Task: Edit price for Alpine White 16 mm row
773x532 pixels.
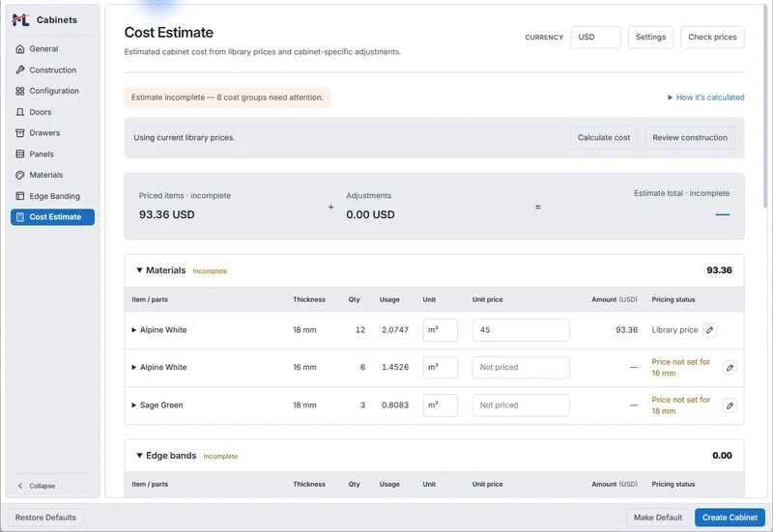Action: (x=730, y=368)
